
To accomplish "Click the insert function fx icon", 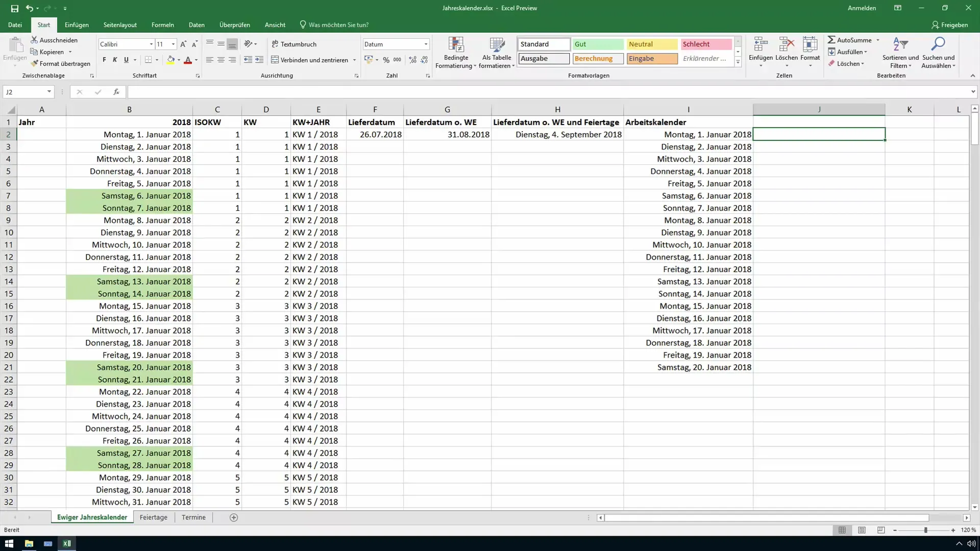I will click(x=116, y=92).
